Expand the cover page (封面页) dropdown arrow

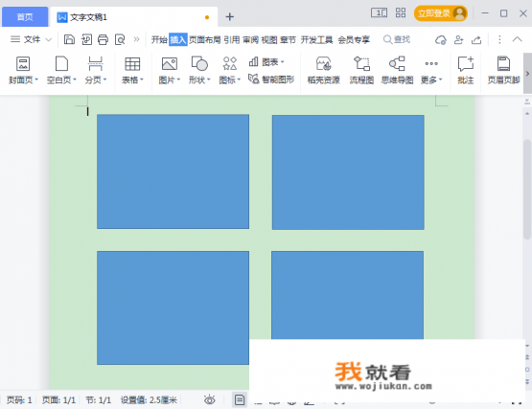(x=36, y=80)
